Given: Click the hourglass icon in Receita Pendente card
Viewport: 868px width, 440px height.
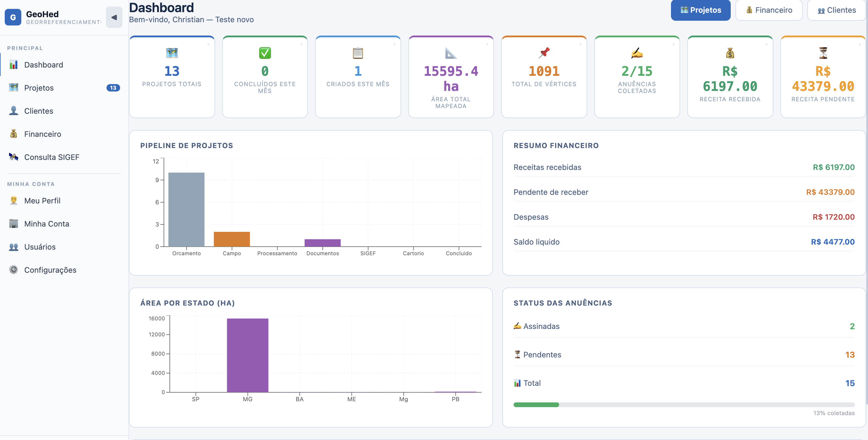Looking at the screenshot, I should click(823, 53).
